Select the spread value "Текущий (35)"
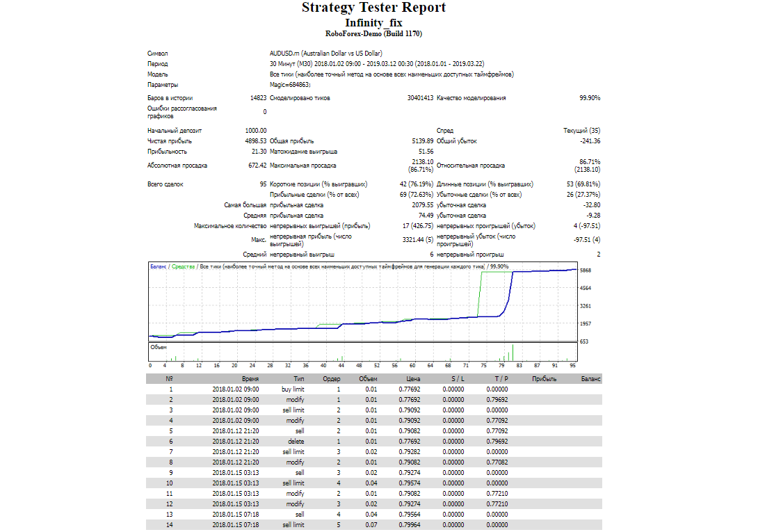Viewport: 774px width, 532px height. coord(581,130)
